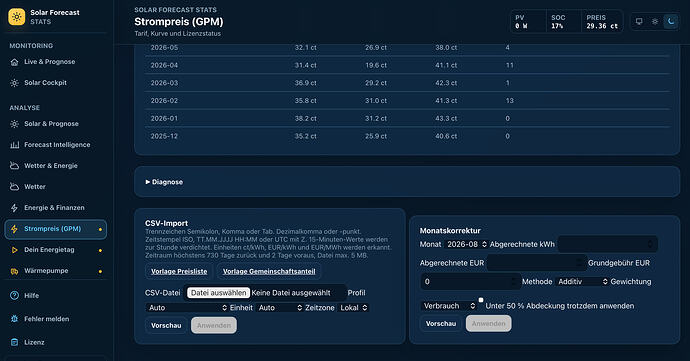The width and height of the screenshot is (690, 361).
Task: Navigate to Dein Energietag
Action: click(x=55, y=250)
